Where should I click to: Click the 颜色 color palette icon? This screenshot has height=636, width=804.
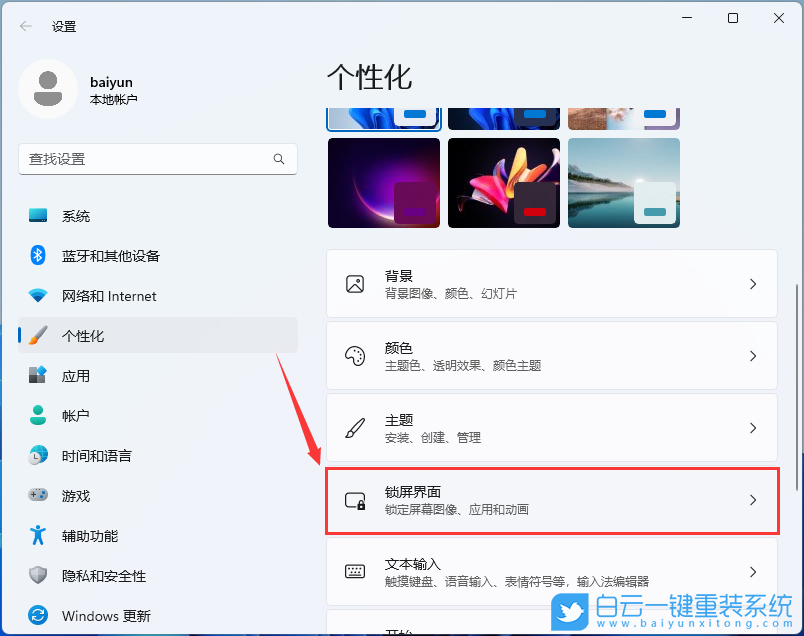[355, 356]
